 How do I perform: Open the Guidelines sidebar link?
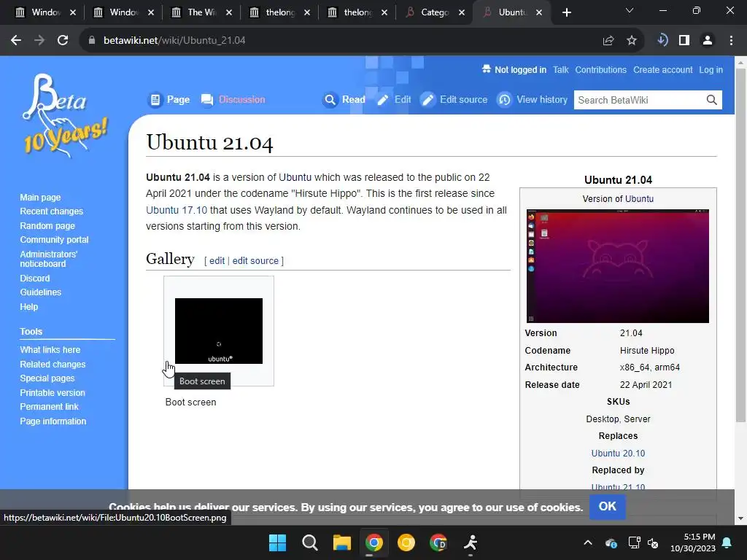41,292
